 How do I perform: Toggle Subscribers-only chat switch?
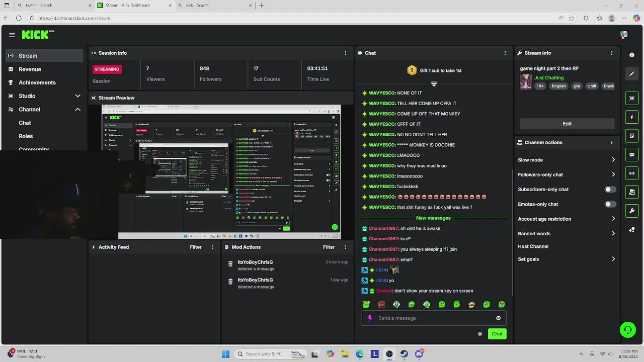610,190
